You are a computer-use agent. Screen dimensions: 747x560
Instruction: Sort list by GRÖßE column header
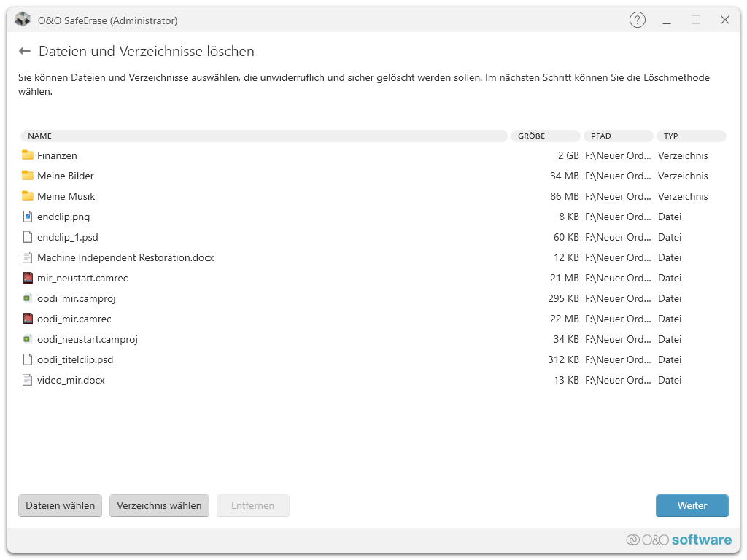point(546,136)
